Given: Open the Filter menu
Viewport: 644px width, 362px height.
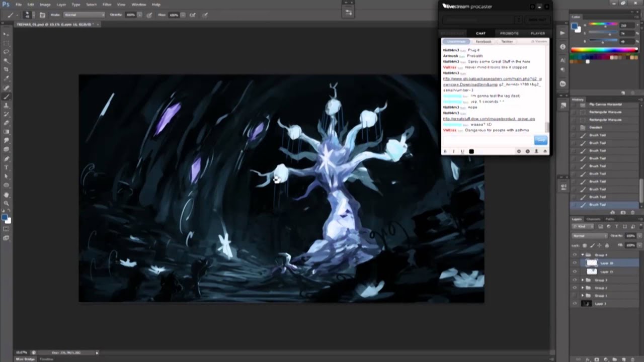Looking at the screenshot, I should coord(107,5).
